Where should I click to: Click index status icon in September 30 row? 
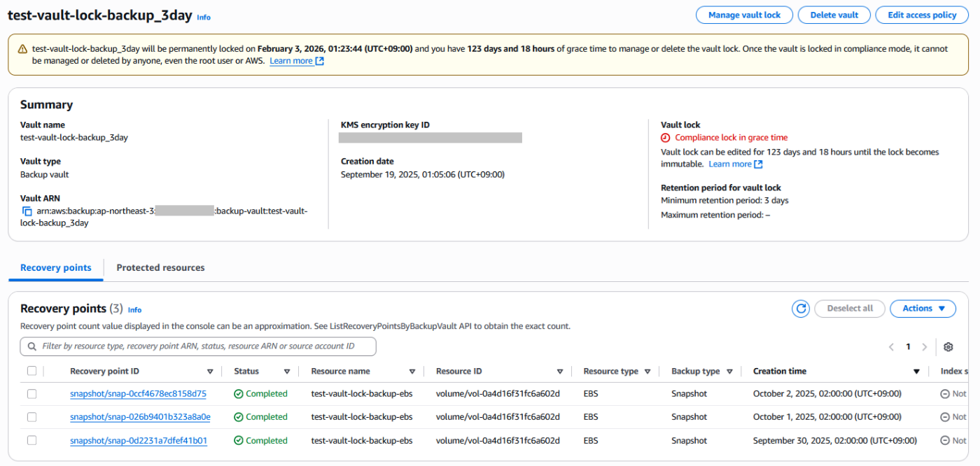[945, 441]
